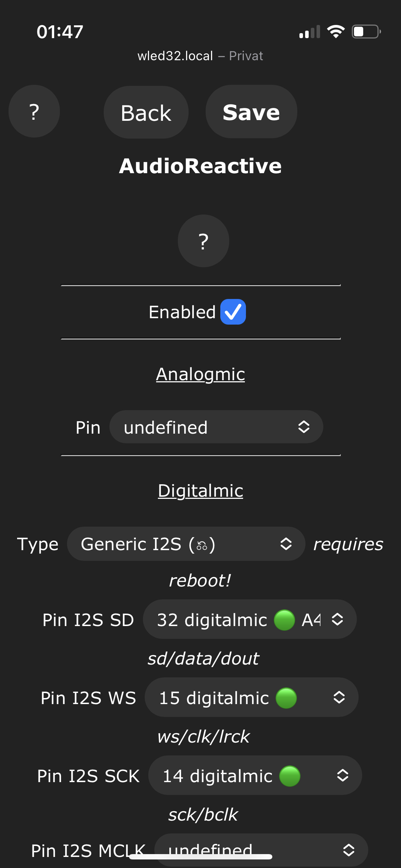Open the Digitalmic Type dropdown

pyautogui.click(x=186, y=544)
